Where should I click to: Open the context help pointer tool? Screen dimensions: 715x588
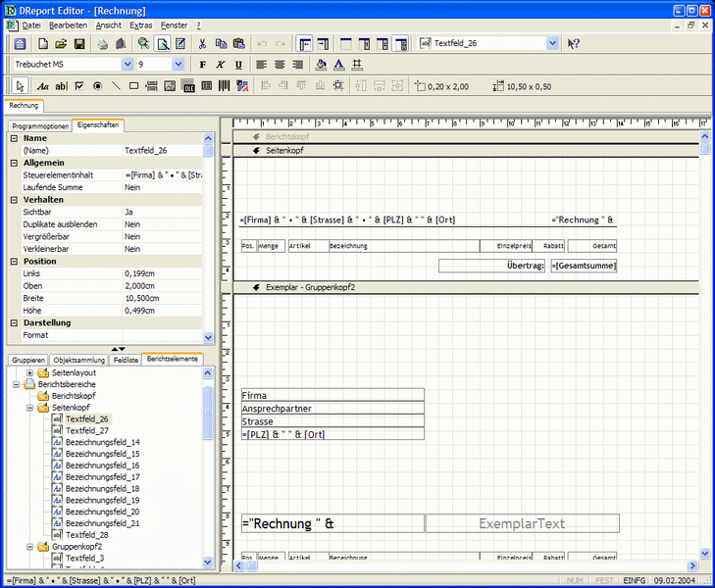click(573, 44)
